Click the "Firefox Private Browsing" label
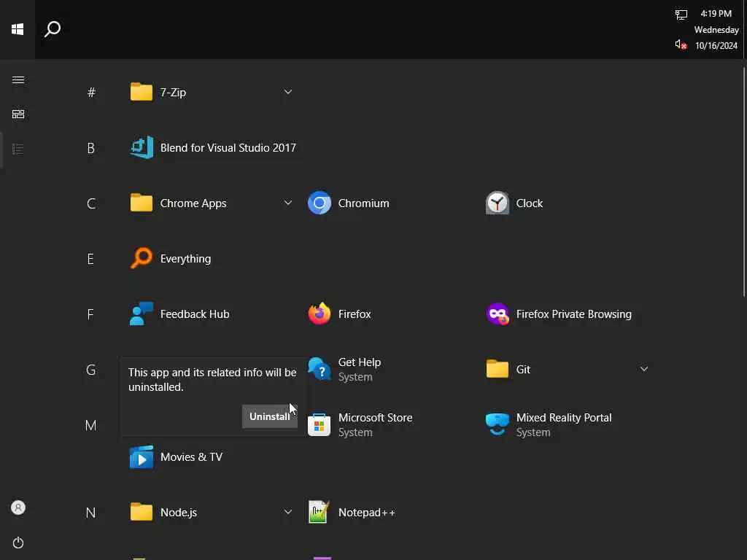Viewport: 747px width, 560px height. pos(573,314)
